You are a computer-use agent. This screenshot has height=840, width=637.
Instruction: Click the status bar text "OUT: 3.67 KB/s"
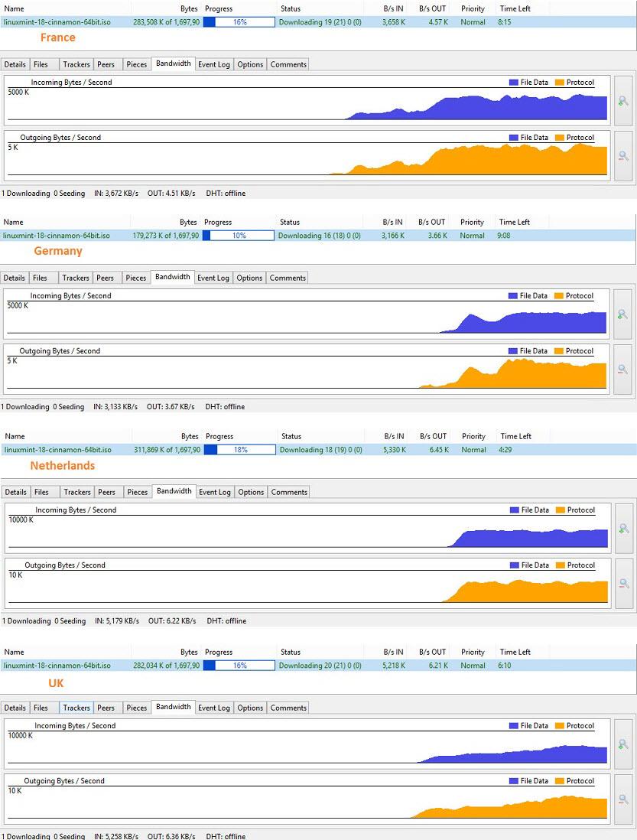pyautogui.click(x=171, y=406)
